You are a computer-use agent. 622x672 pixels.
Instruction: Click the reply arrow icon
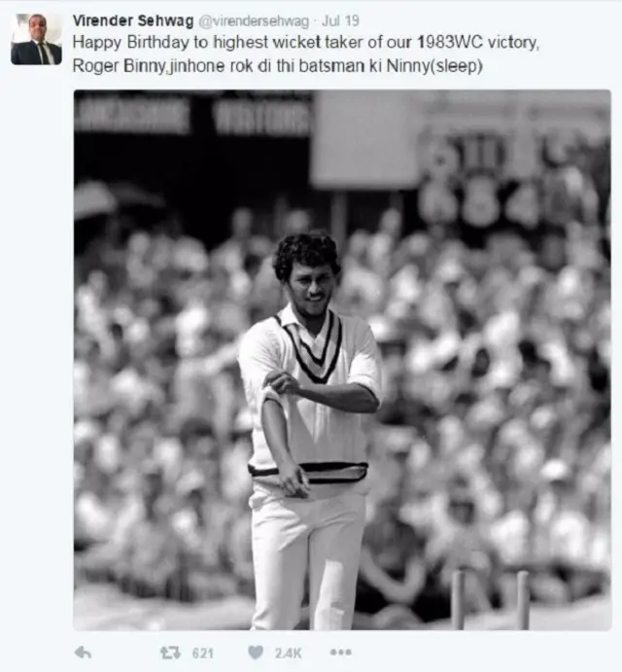[x=83, y=653]
